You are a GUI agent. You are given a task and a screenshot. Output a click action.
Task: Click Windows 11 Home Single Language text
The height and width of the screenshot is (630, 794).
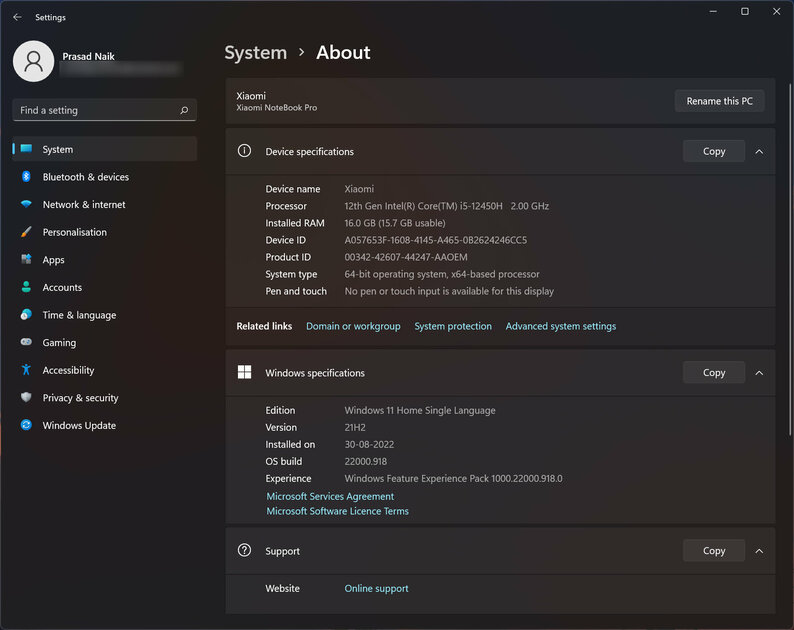420,410
